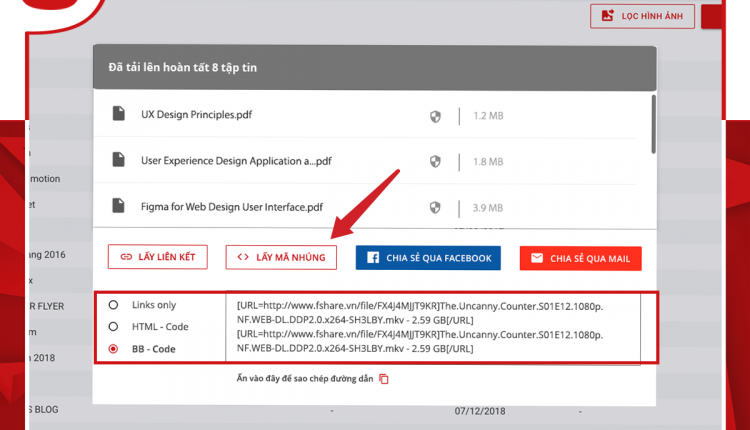Image resolution: width=750 pixels, height=430 pixels.
Task: Click the 3.9 MB file size
Action: pos(488,208)
